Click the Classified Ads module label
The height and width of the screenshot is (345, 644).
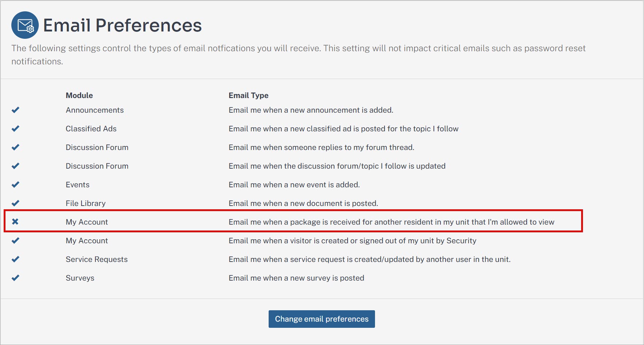(91, 129)
